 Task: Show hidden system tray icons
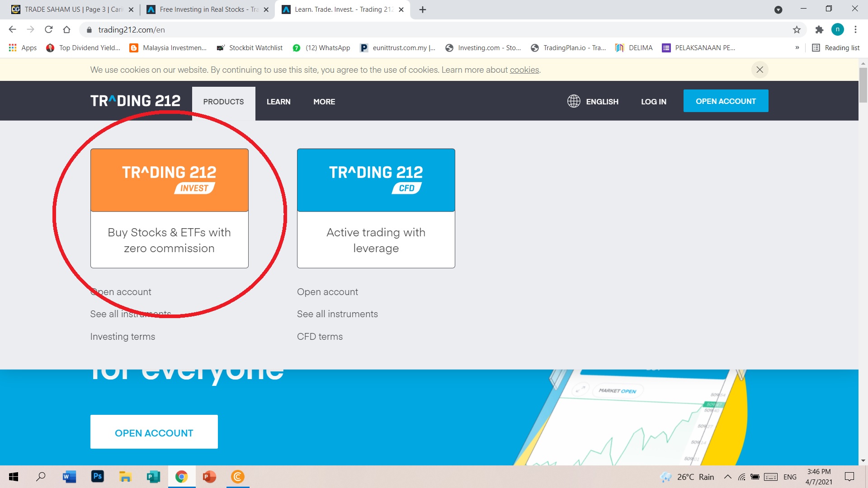727,477
